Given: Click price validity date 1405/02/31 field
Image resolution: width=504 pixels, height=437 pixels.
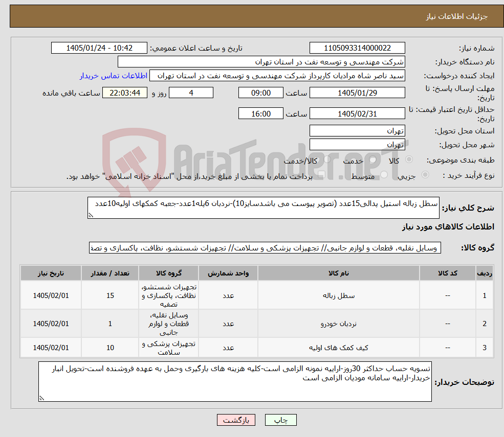Looking at the screenshot, I should pyautogui.click(x=357, y=113).
